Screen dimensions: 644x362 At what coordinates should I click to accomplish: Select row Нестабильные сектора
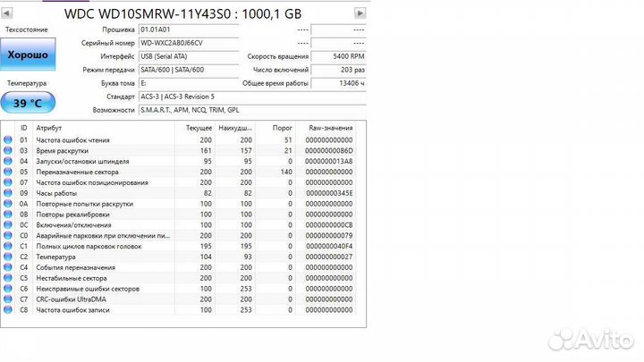(179, 278)
